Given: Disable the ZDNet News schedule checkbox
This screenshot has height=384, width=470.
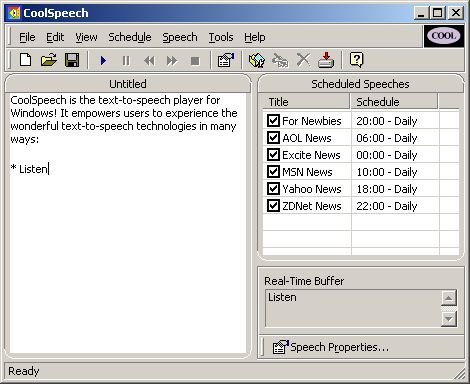Looking at the screenshot, I should 273,205.
